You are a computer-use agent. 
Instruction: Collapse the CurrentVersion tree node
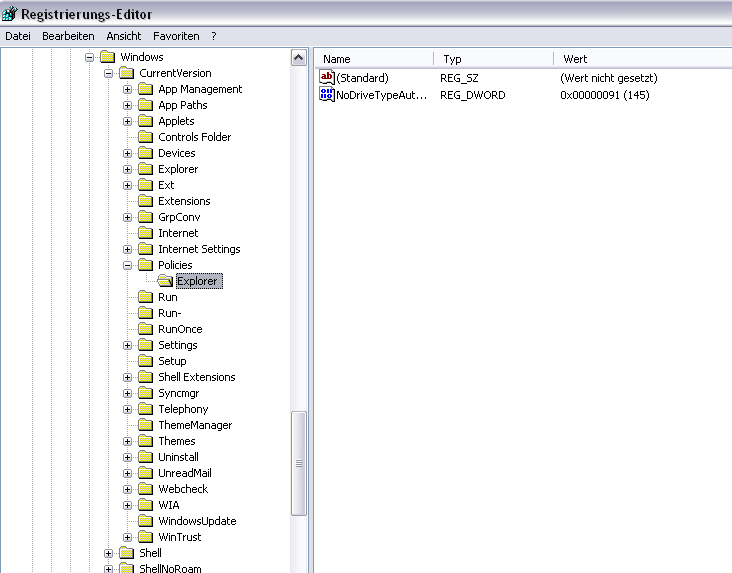[x=108, y=73]
